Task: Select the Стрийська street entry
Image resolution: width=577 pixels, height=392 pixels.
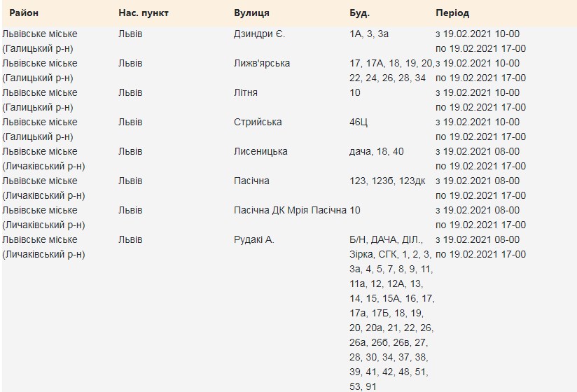Action: (258, 122)
